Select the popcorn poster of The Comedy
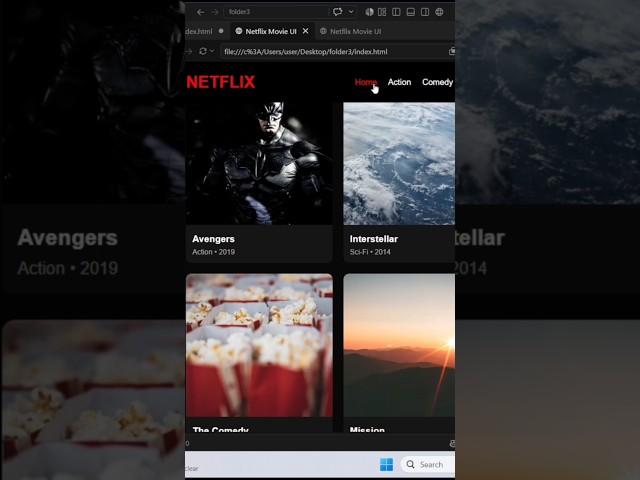 tap(259, 345)
